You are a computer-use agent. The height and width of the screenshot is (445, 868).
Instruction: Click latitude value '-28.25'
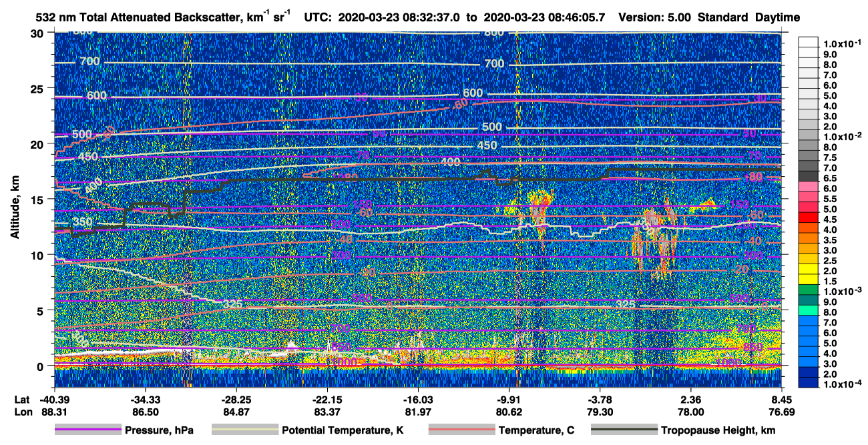[236, 400]
